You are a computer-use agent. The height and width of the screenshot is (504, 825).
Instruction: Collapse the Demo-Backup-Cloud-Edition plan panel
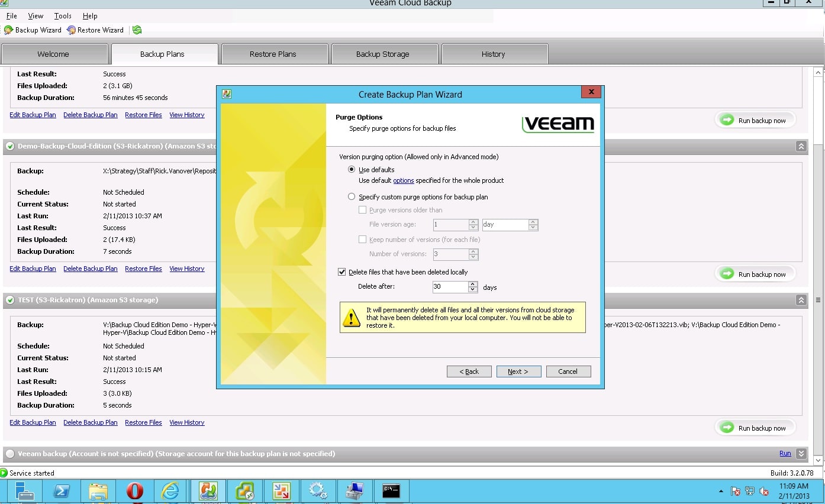click(x=801, y=146)
